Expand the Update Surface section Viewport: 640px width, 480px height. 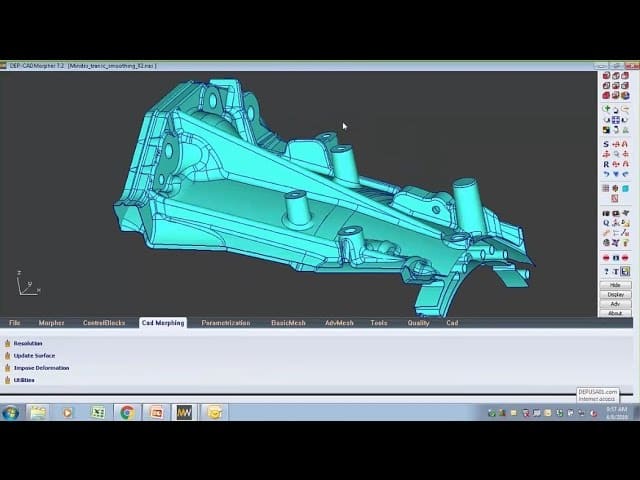coord(34,355)
